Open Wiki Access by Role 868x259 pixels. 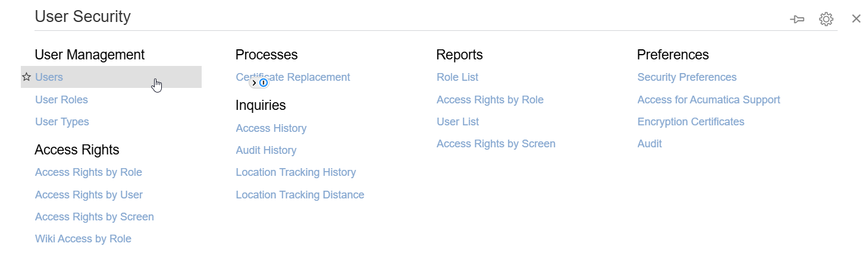tap(83, 239)
